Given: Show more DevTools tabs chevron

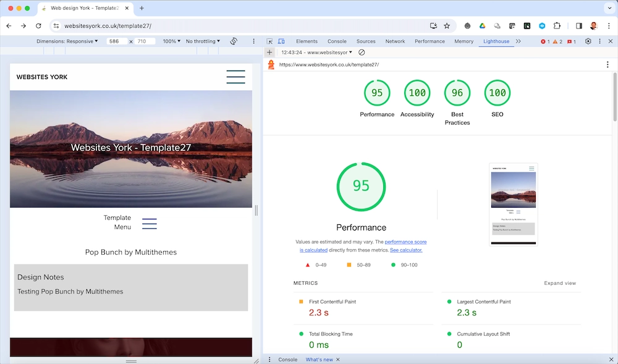Looking at the screenshot, I should point(519,41).
